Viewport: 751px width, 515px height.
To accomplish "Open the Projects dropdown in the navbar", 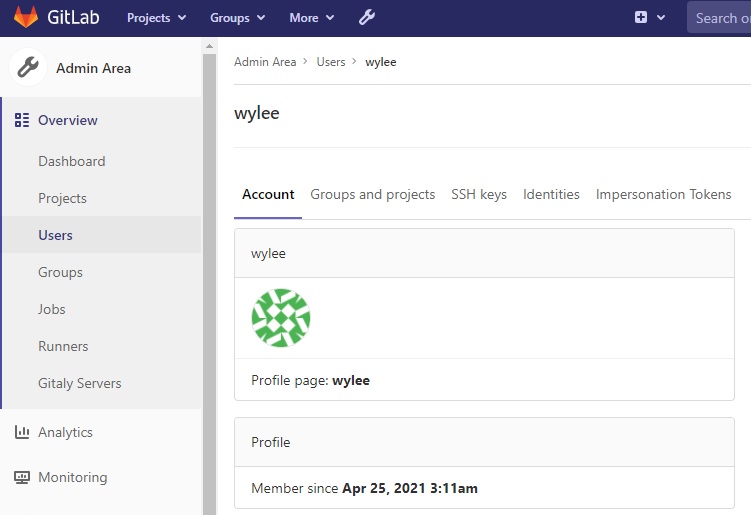I will click(156, 18).
